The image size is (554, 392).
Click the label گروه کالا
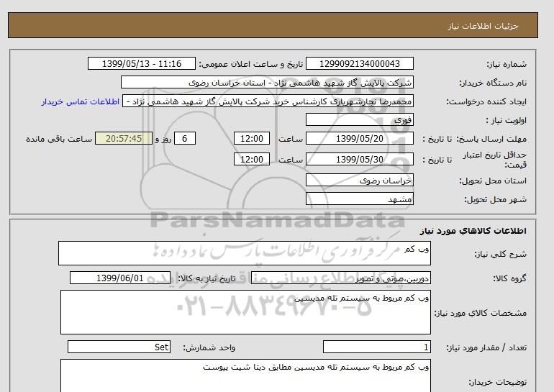[x=509, y=278]
